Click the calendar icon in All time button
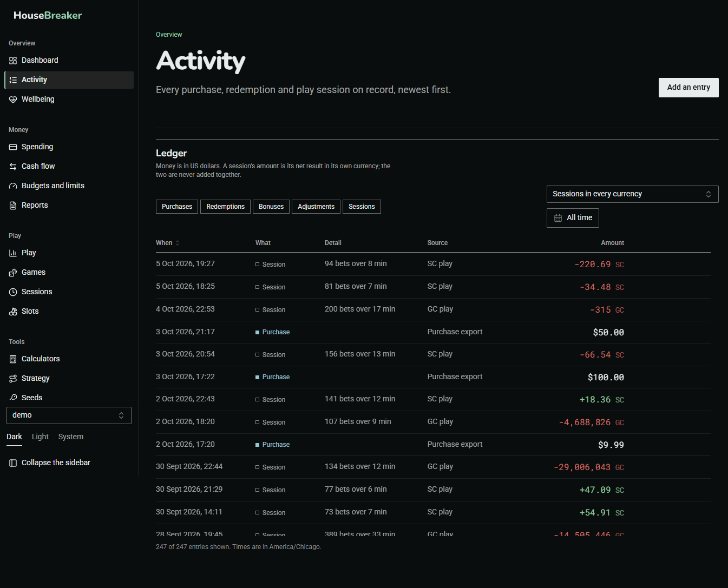The image size is (728, 588). point(558,218)
